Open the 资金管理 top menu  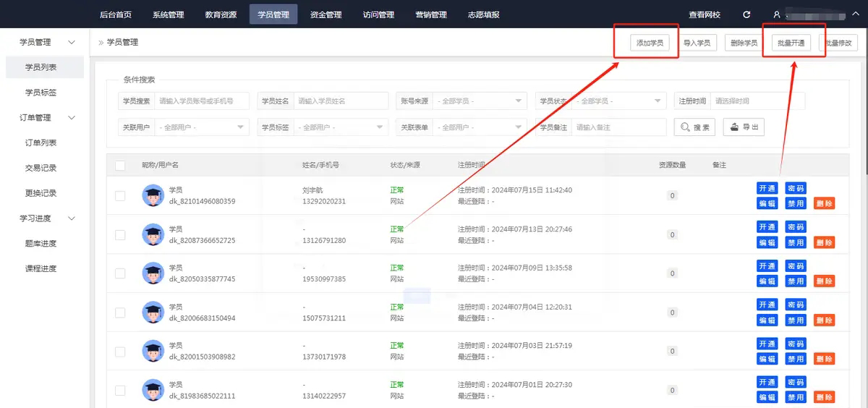(325, 14)
